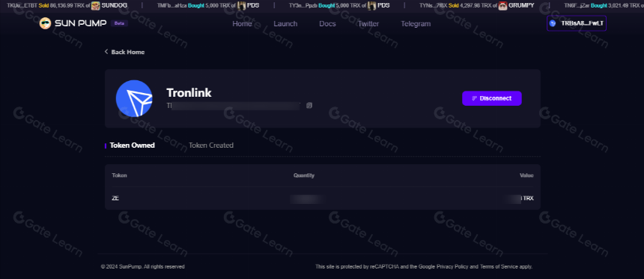Click the Beta badge next to logo

120,23
